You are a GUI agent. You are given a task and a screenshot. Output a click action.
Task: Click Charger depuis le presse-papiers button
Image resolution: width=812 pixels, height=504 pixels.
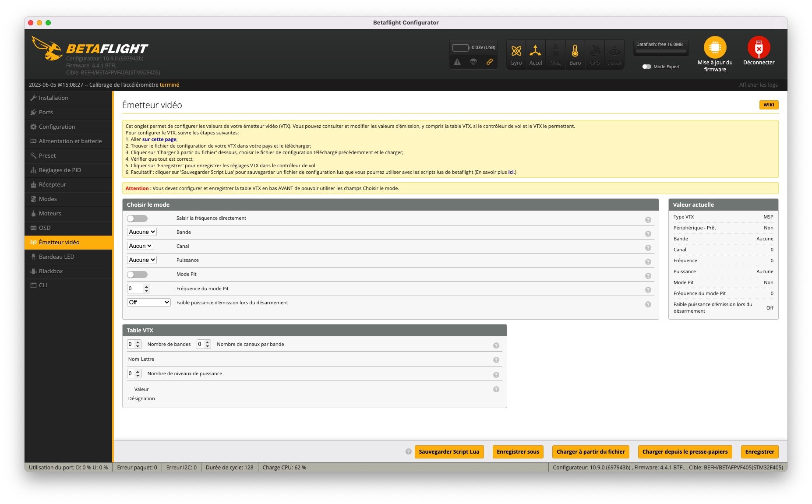685,451
